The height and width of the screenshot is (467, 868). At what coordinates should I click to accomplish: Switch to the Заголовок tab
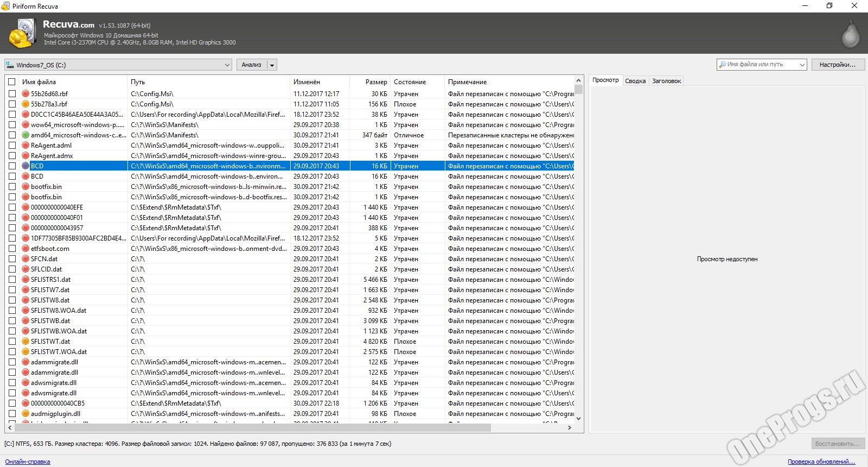(666, 81)
